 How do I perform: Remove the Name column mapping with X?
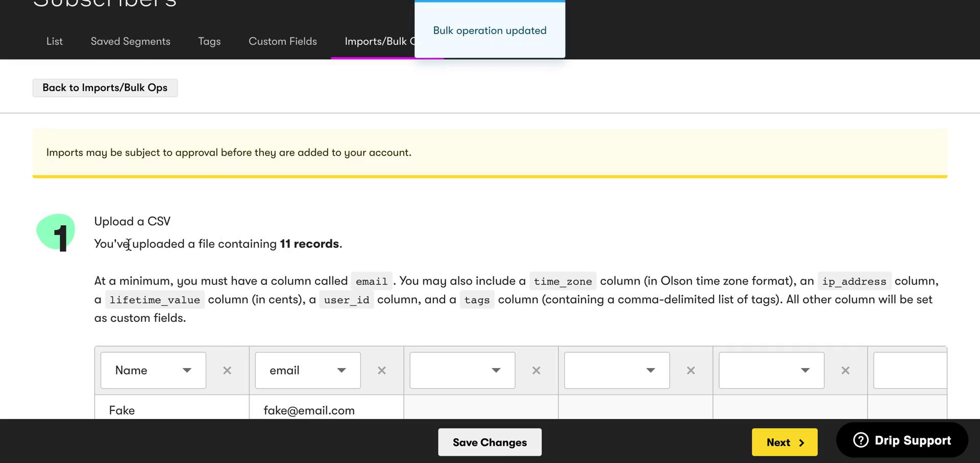tap(227, 371)
